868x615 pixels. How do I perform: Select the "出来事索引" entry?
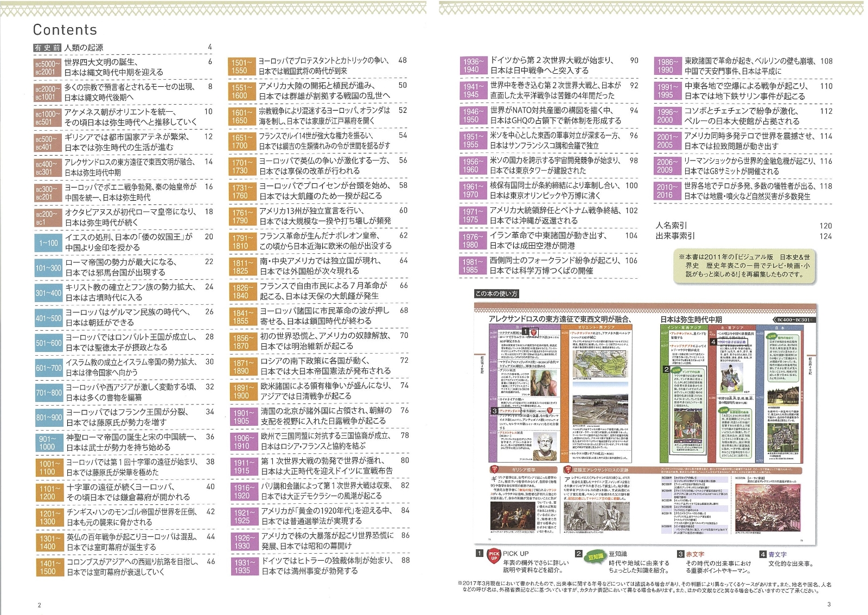point(675,236)
